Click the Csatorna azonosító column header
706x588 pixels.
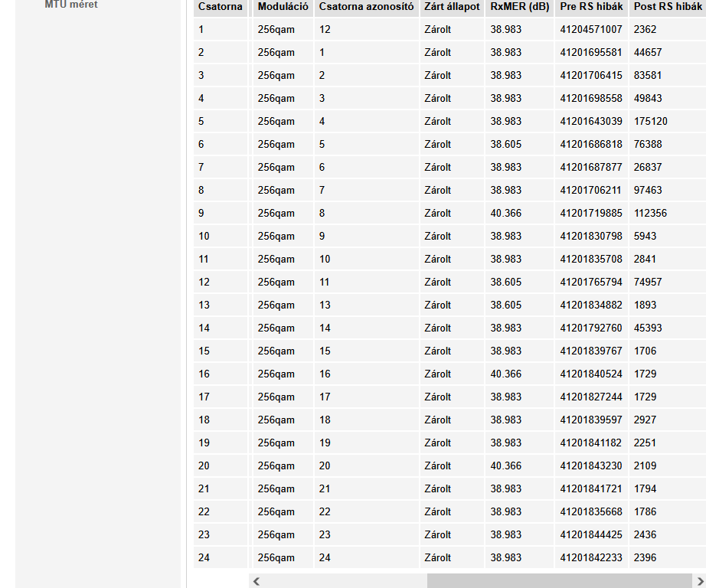[366, 7]
